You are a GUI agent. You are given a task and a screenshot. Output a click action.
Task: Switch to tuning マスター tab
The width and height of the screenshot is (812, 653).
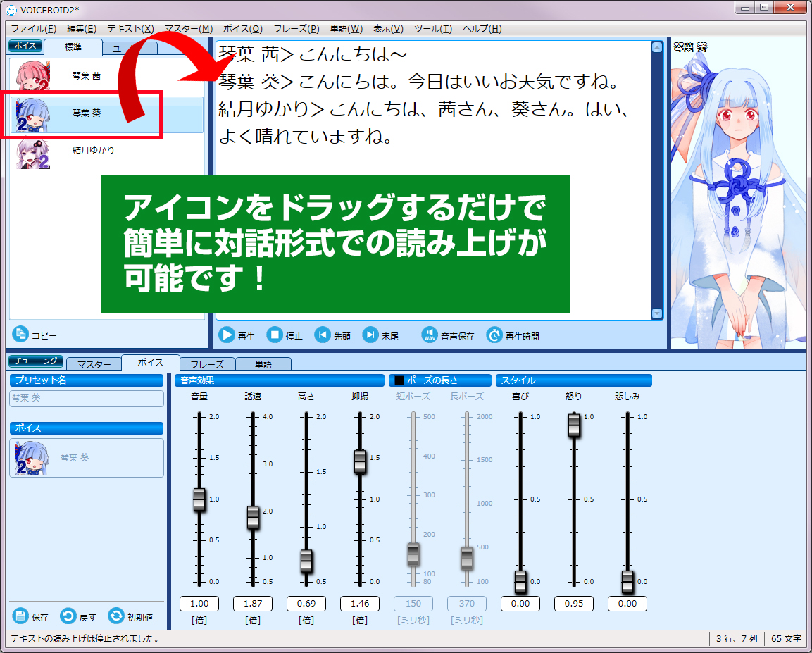94,364
